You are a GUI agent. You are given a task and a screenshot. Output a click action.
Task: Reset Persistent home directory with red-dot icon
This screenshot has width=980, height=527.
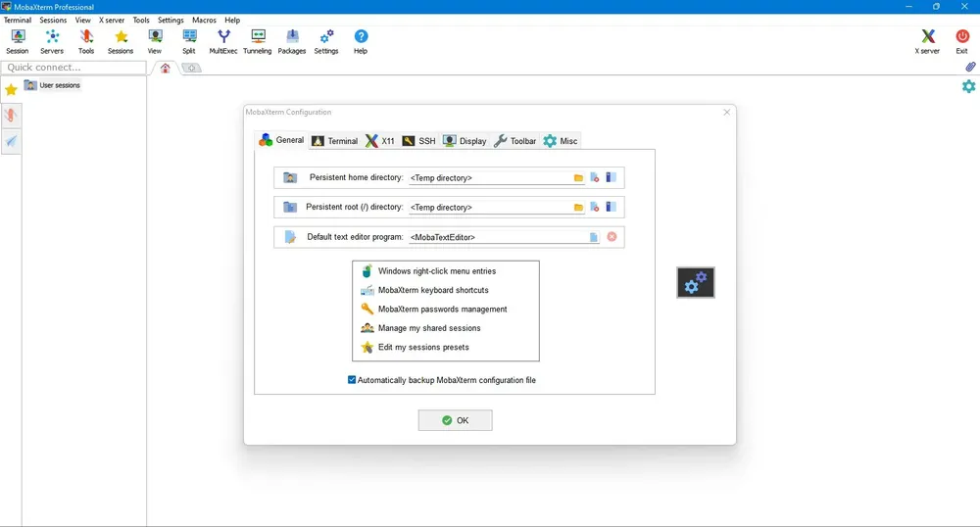point(595,178)
